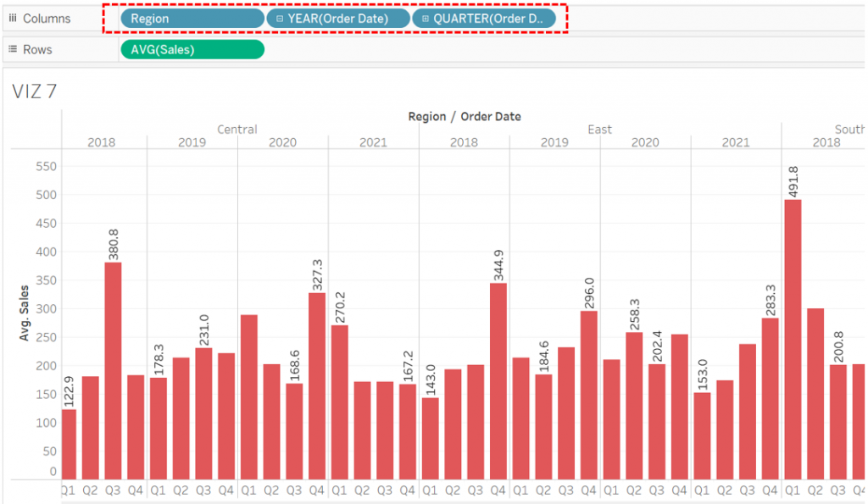Click the Central region header
868x504 pixels.
coord(236,129)
